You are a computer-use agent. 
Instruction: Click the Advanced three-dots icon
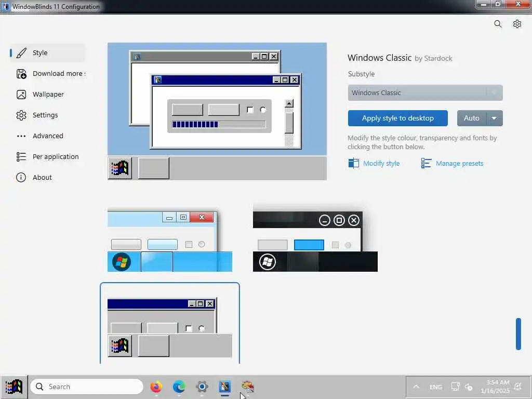[x=21, y=136]
